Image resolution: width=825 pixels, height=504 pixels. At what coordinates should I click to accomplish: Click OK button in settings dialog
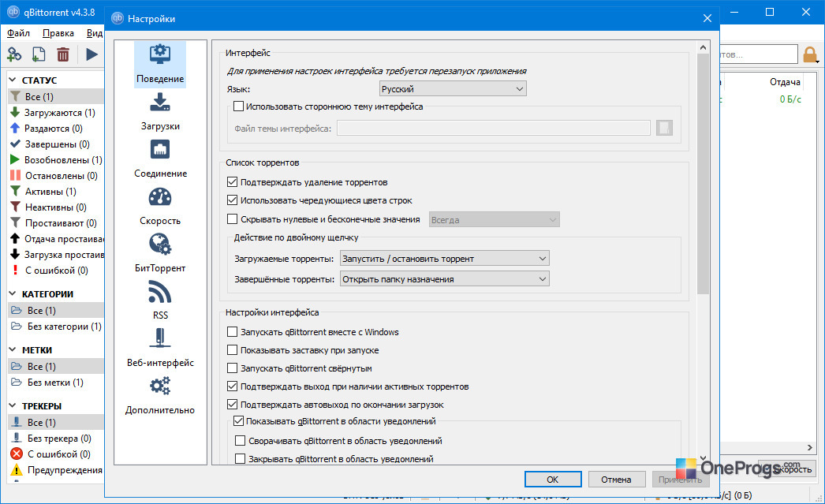click(552, 480)
